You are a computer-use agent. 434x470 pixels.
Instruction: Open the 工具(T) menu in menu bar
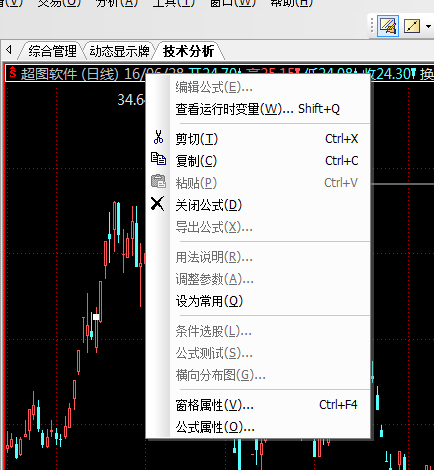point(173,3)
